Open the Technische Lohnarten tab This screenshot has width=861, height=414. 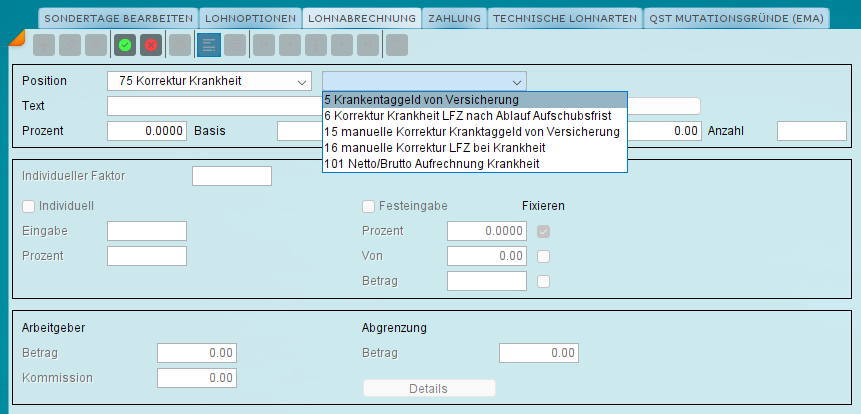(x=565, y=19)
